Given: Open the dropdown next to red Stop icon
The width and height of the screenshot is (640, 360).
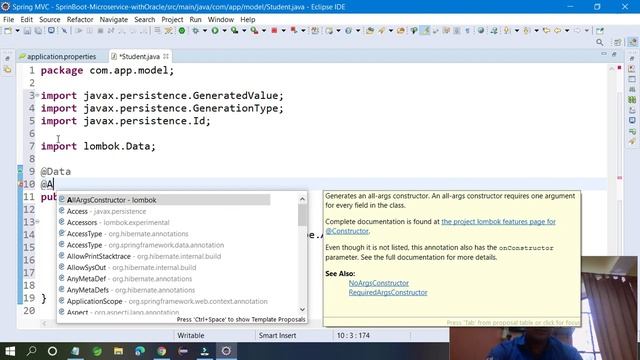Looking at the screenshot, I should tap(283, 31).
